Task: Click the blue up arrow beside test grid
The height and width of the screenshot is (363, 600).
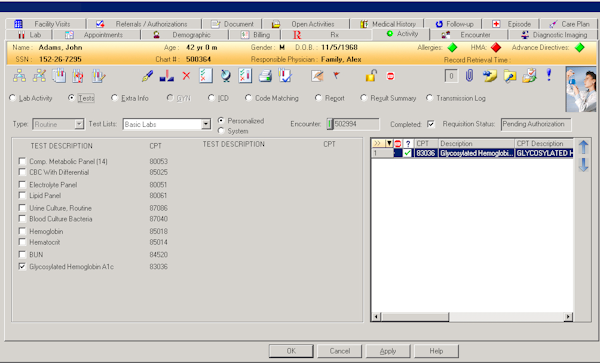Action: coord(584,147)
